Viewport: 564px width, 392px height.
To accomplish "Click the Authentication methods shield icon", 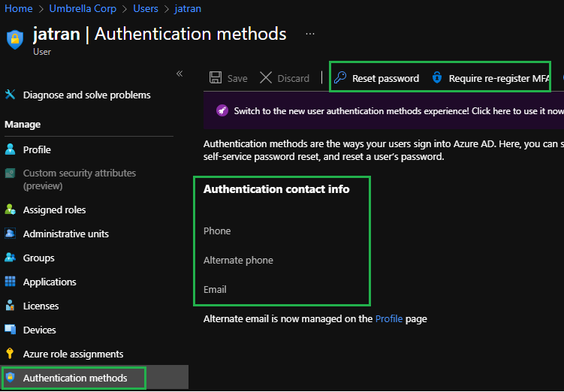I will (x=10, y=378).
